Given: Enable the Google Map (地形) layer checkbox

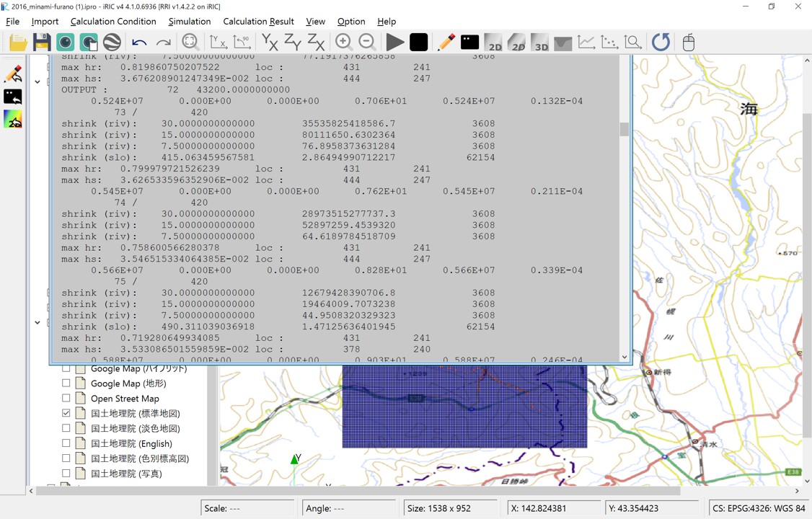Looking at the screenshot, I should pos(66,383).
